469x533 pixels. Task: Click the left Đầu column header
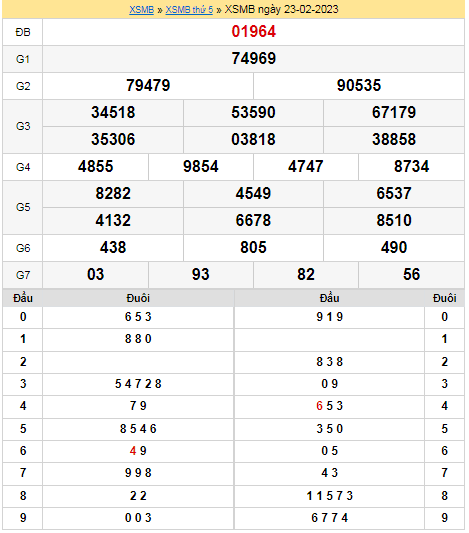pos(23,298)
